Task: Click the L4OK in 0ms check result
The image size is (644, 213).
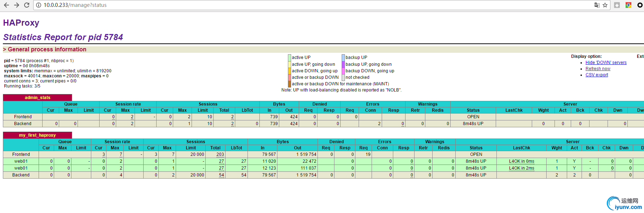Action: (x=522, y=161)
